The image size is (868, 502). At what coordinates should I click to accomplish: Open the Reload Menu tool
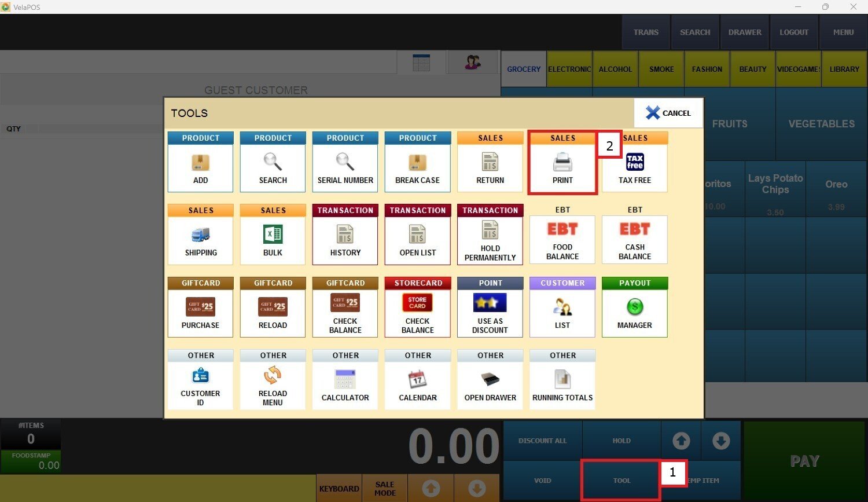point(273,381)
